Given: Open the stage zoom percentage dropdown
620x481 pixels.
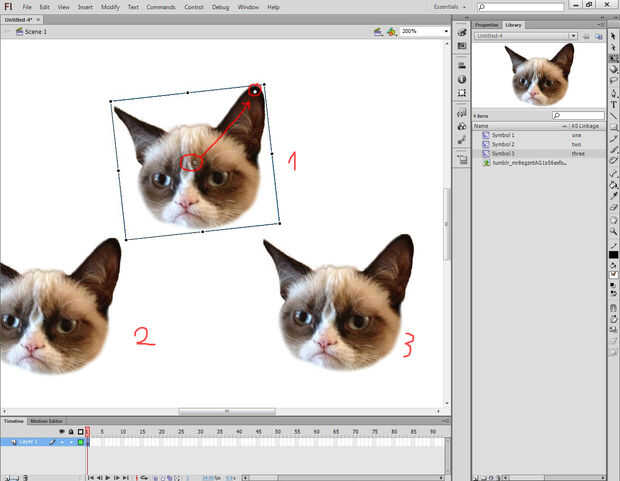Looking at the screenshot, I should [x=446, y=31].
